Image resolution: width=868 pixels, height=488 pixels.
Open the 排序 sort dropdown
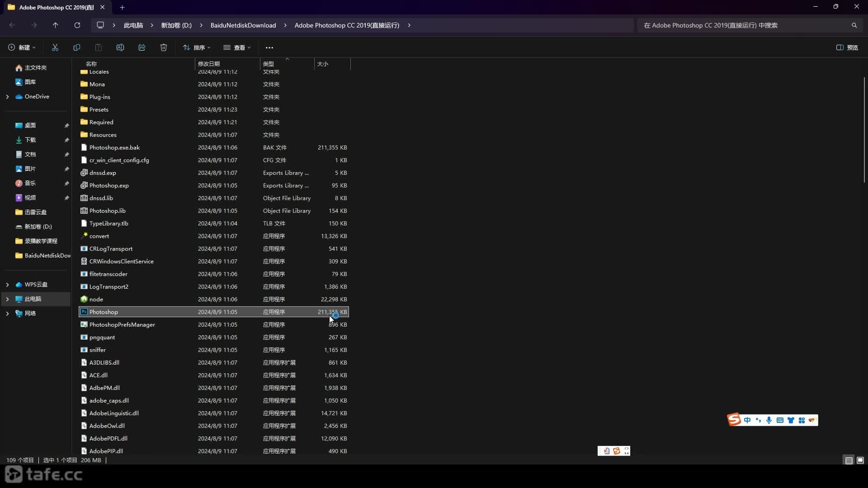pos(197,47)
